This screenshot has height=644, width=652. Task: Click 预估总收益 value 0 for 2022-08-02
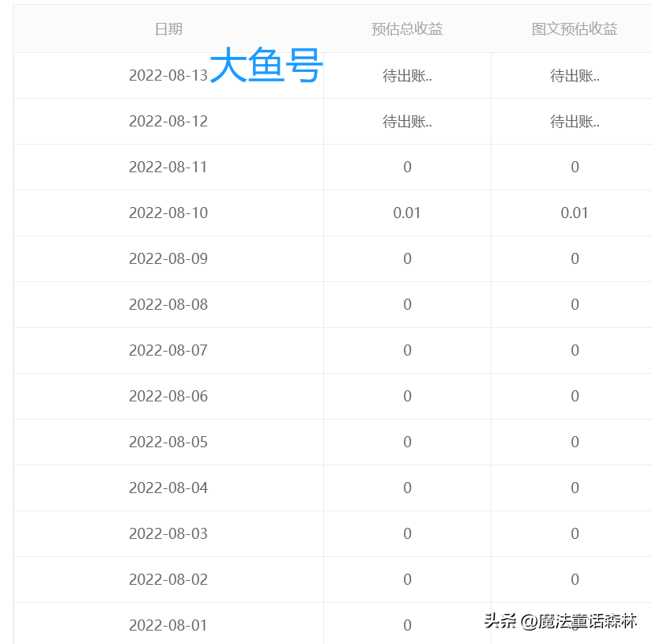click(407, 579)
